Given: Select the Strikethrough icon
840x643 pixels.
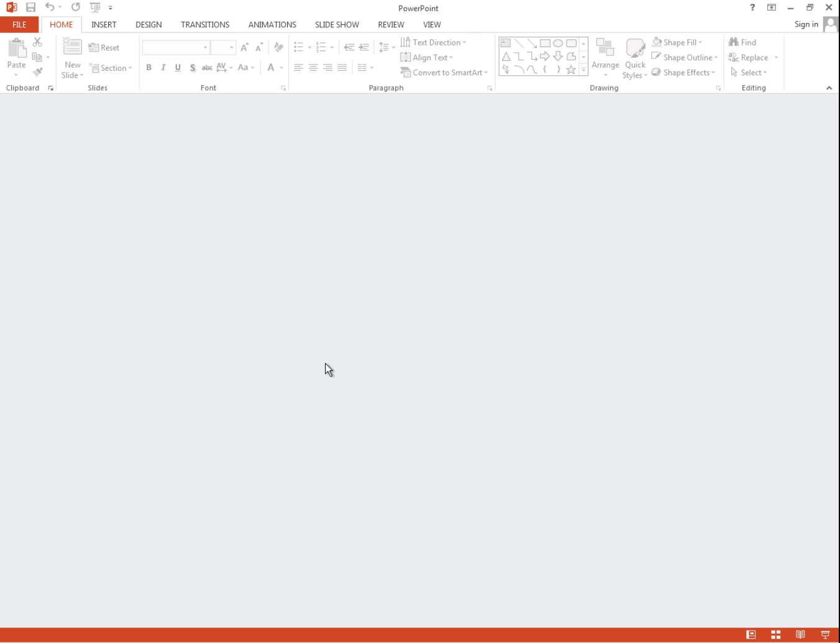Looking at the screenshot, I should [207, 68].
